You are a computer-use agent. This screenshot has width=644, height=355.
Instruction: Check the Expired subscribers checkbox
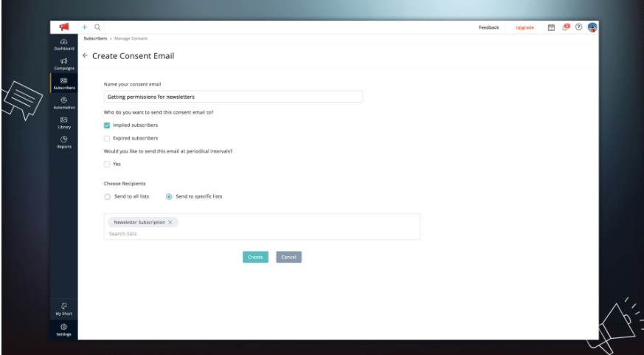[107, 138]
